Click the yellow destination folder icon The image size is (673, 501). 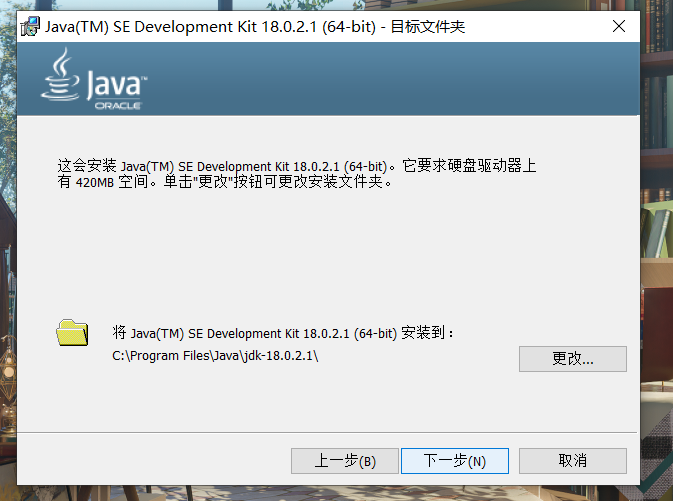(x=72, y=333)
